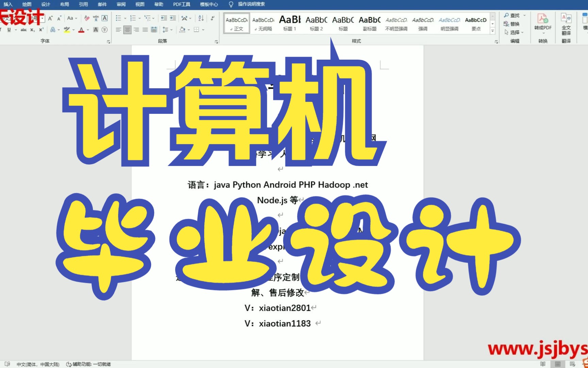Click the 中文(简体，中国大陆) language indicator
Image resolution: width=588 pixels, height=368 pixels.
coord(38,364)
